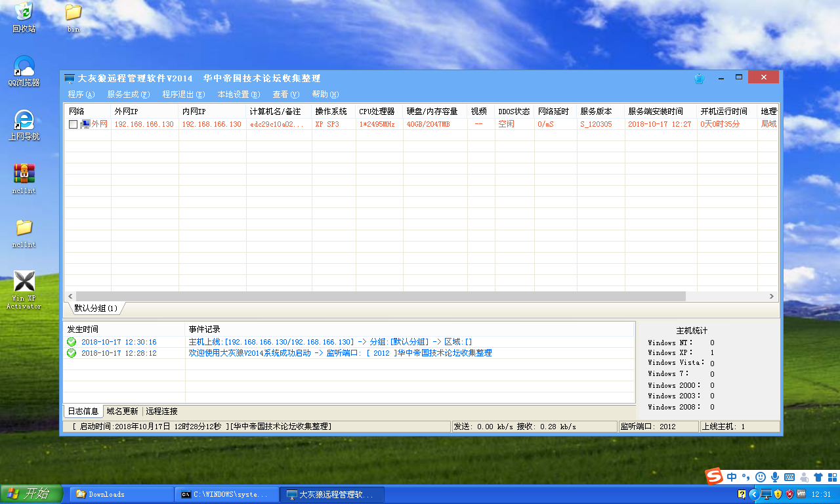Viewport: 840px width, 504px height.
Task: Click the 大灰狼远程管理软... taskbar button
Action: 332,494
